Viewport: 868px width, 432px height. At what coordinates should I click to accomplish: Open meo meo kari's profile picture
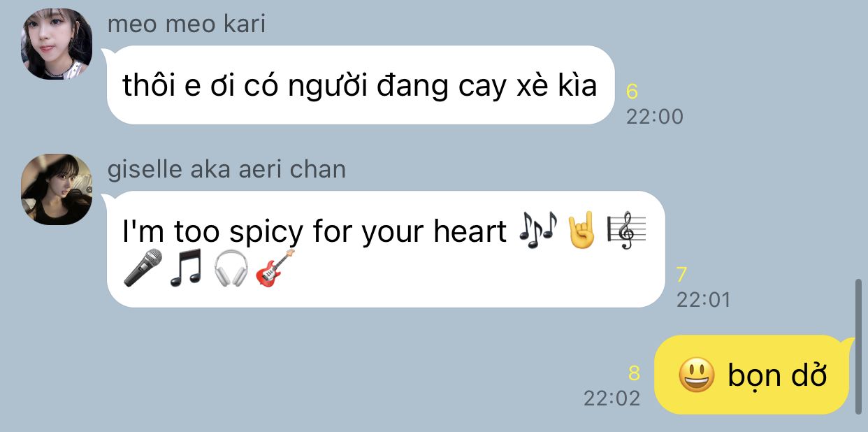pos(57,43)
